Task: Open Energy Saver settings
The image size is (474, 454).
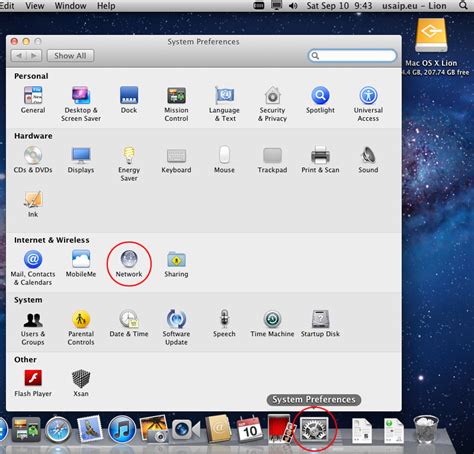Action: (129, 164)
